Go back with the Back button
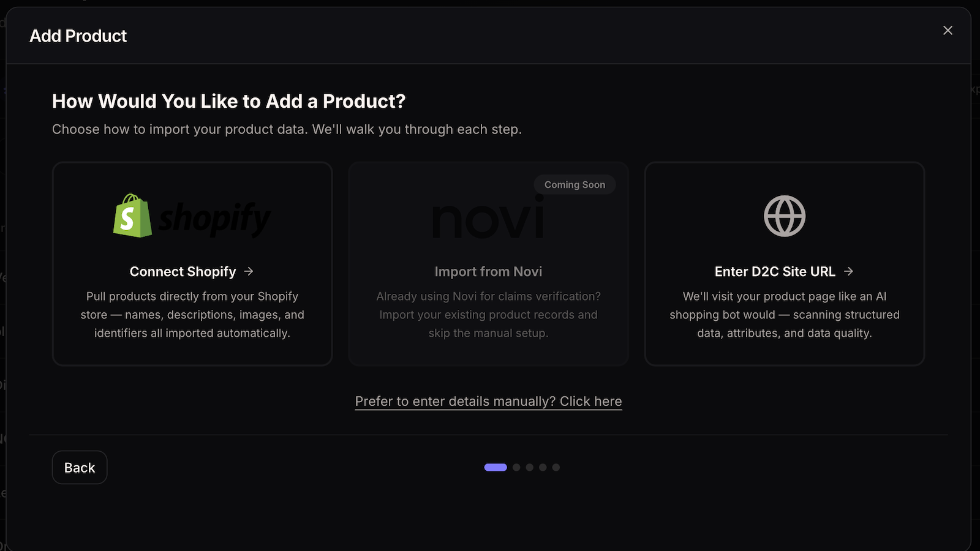The image size is (980, 551). [x=80, y=468]
